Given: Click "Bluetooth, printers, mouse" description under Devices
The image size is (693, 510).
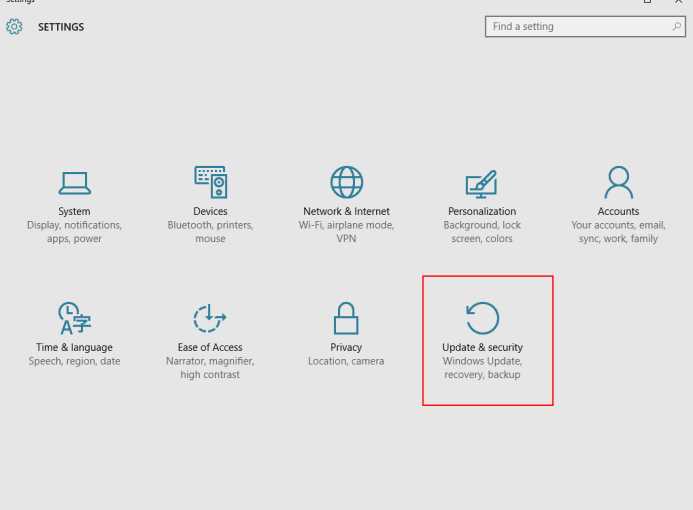Looking at the screenshot, I should (210, 232).
